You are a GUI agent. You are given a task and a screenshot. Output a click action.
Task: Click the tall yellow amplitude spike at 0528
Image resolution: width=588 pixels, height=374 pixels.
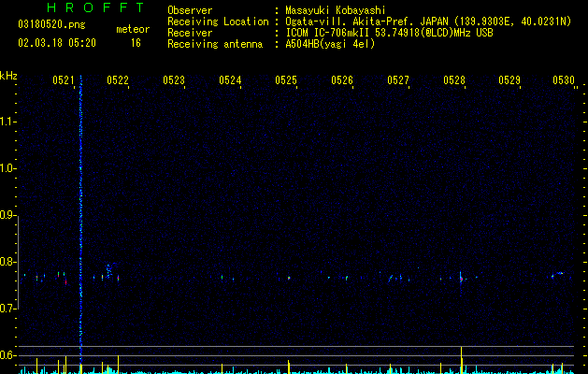click(x=461, y=359)
